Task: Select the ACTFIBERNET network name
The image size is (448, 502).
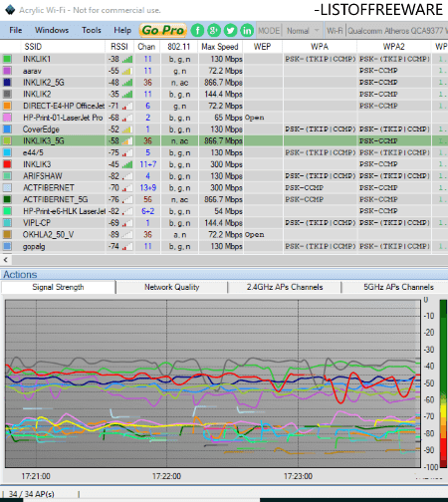Action: click(x=49, y=188)
